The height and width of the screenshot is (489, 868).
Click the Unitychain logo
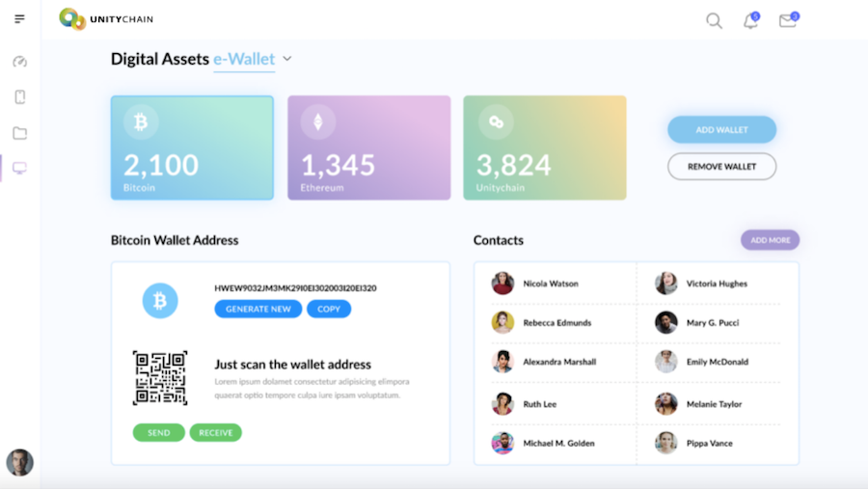(106, 19)
